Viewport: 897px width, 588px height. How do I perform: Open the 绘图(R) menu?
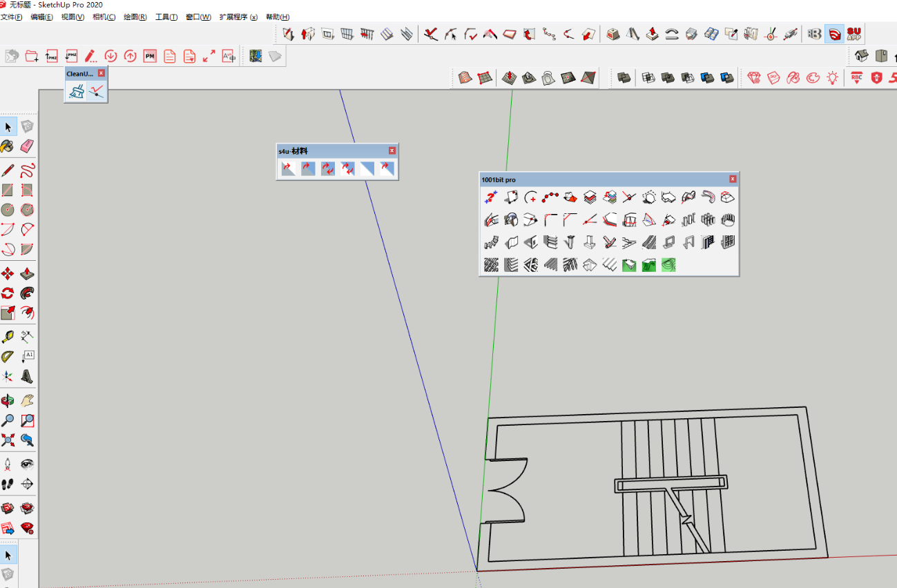pos(135,17)
